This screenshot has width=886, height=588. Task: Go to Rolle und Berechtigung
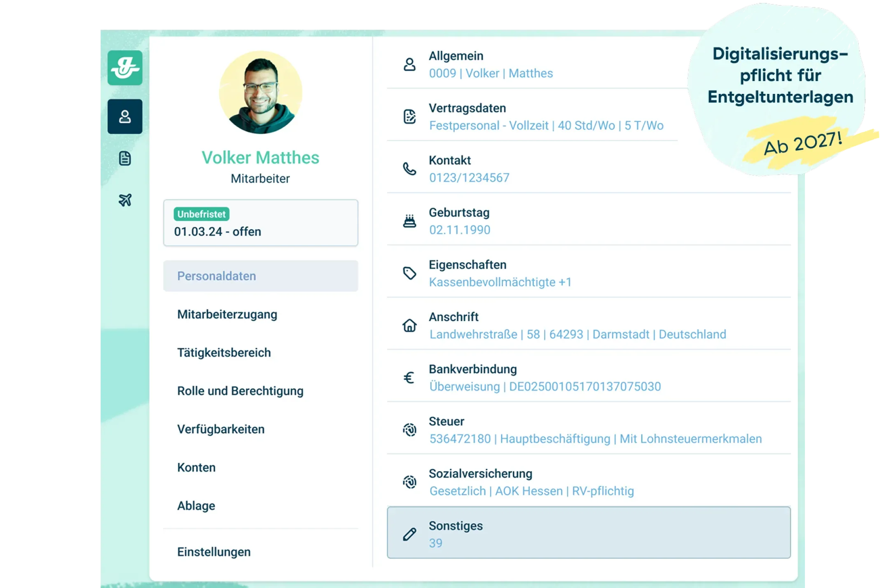pos(240,391)
